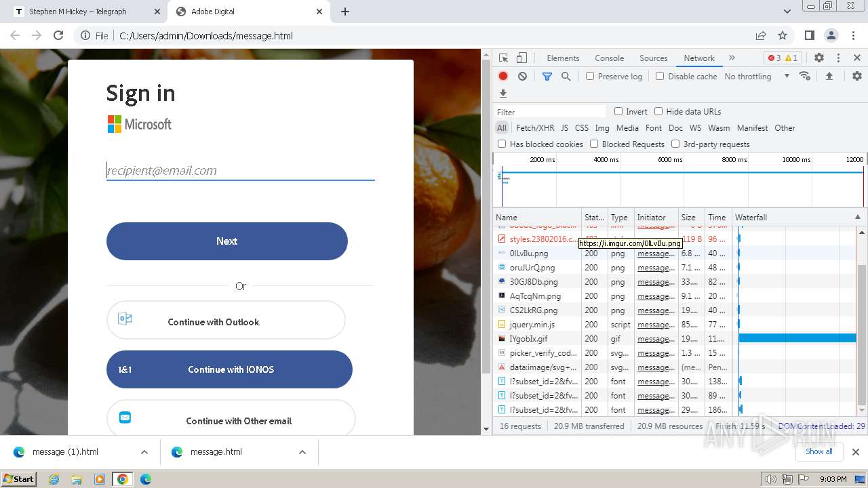The width and height of the screenshot is (868, 488).
Task: Share this page icon
Action: 761,35
